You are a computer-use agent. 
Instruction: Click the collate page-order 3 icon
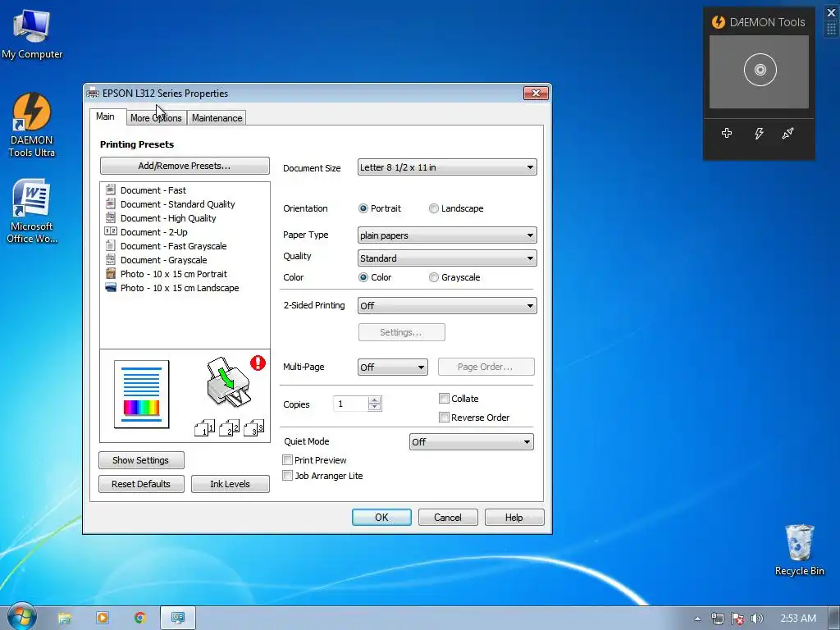(x=254, y=428)
